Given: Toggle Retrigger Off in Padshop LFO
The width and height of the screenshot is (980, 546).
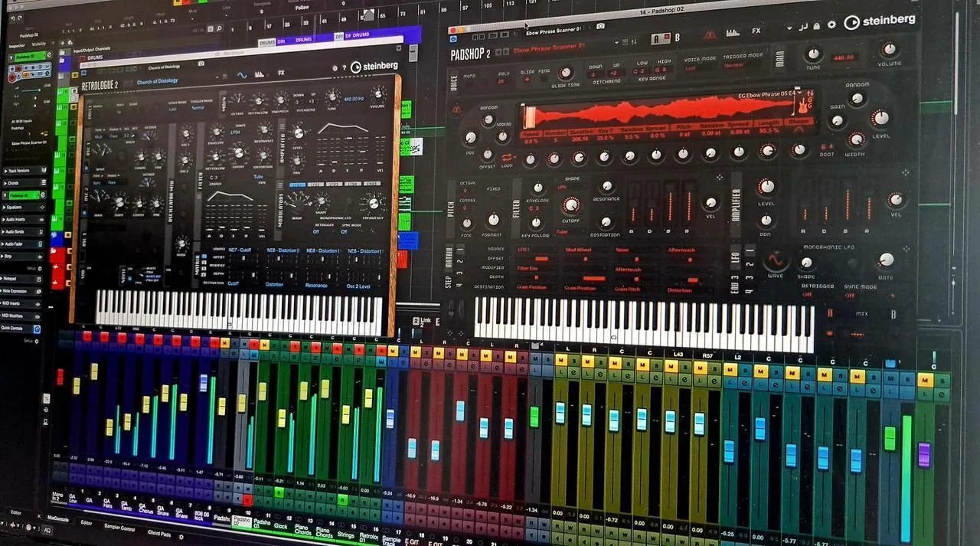Looking at the screenshot, I should (807, 294).
